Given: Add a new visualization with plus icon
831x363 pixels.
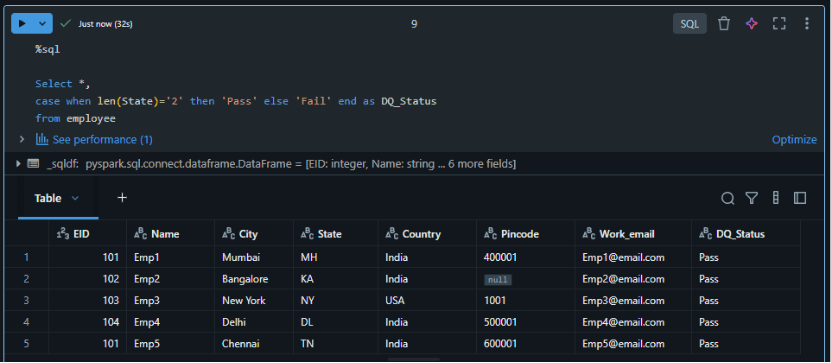Looking at the screenshot, I should [122, 197].
